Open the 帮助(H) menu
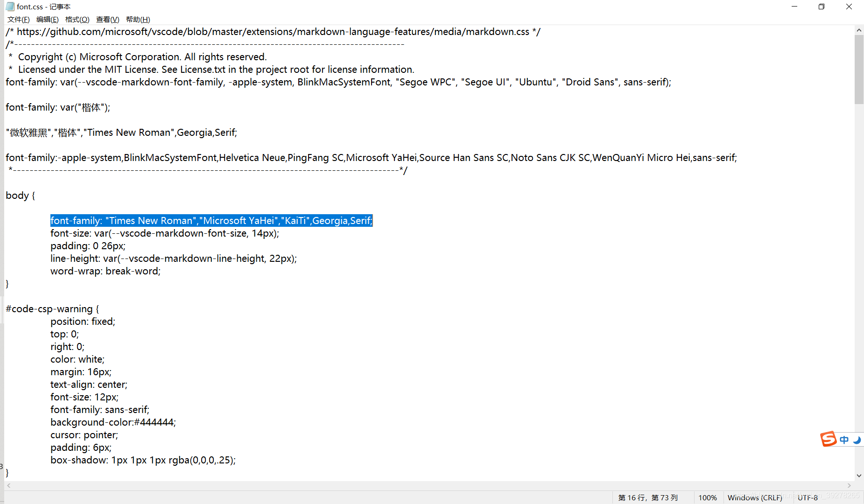This screenshot has height=504, width=864. pos(138,20)
